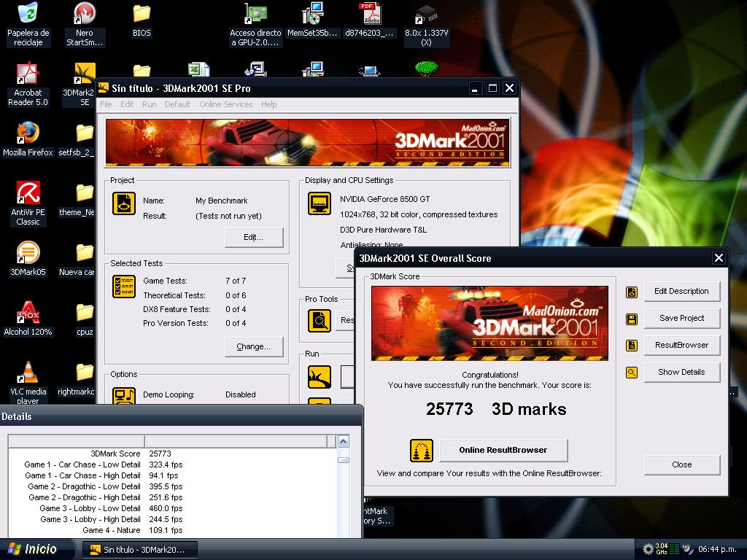747x560 pixels.
Task: Launch 3DMark2001 SE desktop shortcut
Action: [x=85, y=74]
